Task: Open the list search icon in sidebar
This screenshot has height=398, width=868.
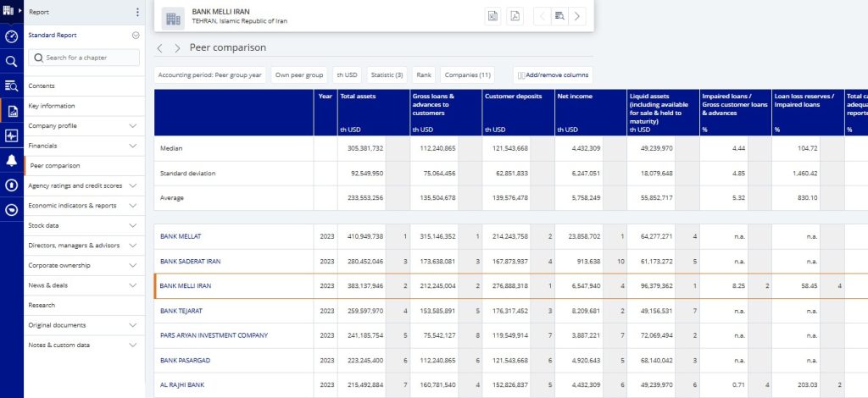Action: tap(11, 86)
